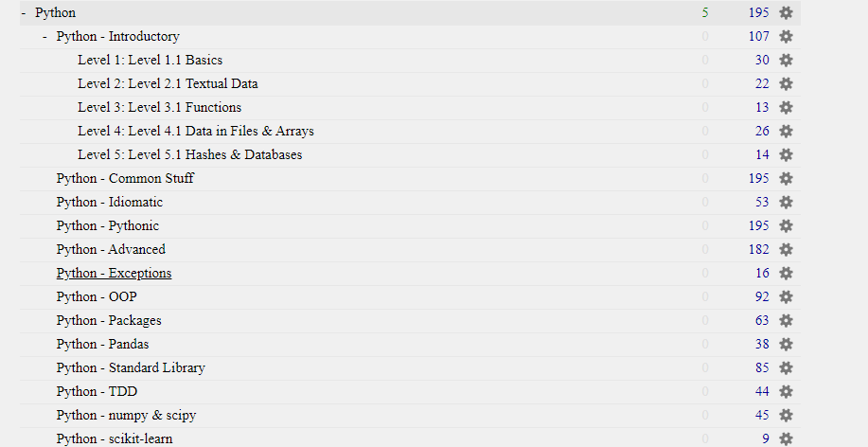The height and width of the screenshot is (447, 868).
Task: Open gear options for Python - Idiomatic
Action: coord(786,202)
